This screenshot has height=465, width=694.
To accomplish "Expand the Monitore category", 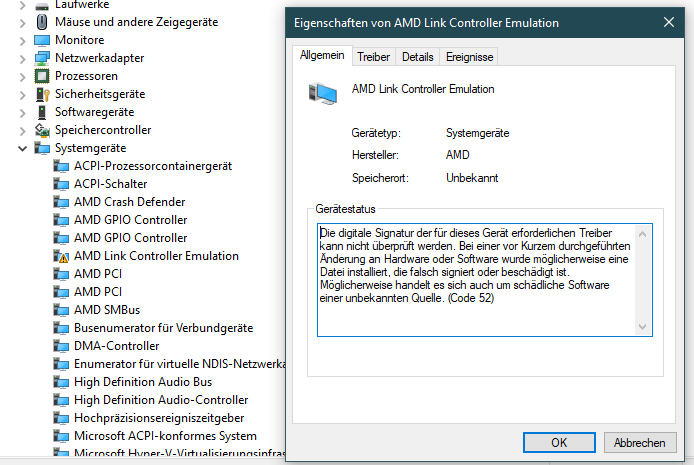I will click(x=23, y=41).
